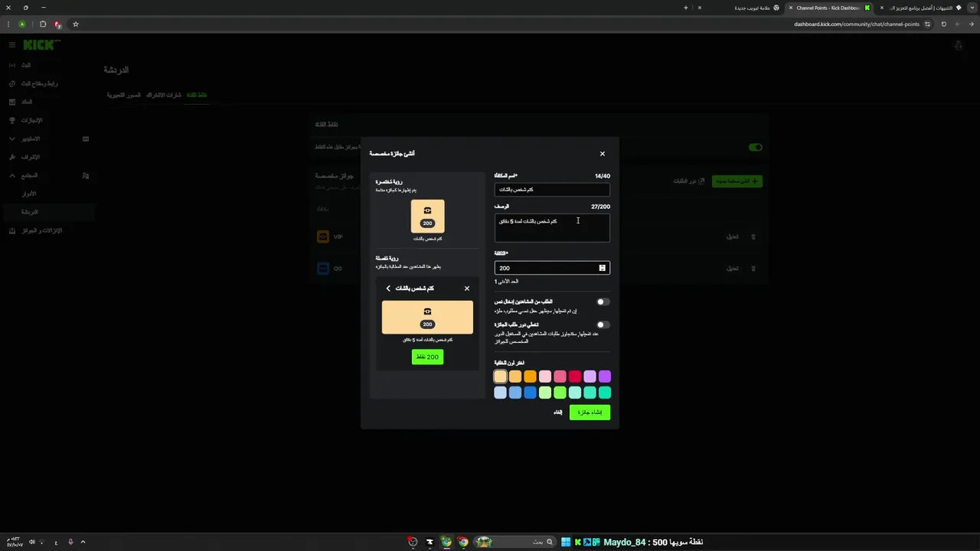Screen dimensions: 980x551
Task: Click the telephone icon in the compact preview tile
Action: [x=427, y=210]
